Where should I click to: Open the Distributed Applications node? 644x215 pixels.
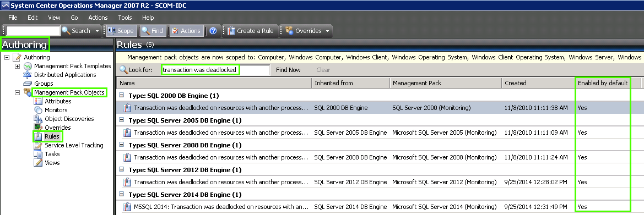point(65,75)
